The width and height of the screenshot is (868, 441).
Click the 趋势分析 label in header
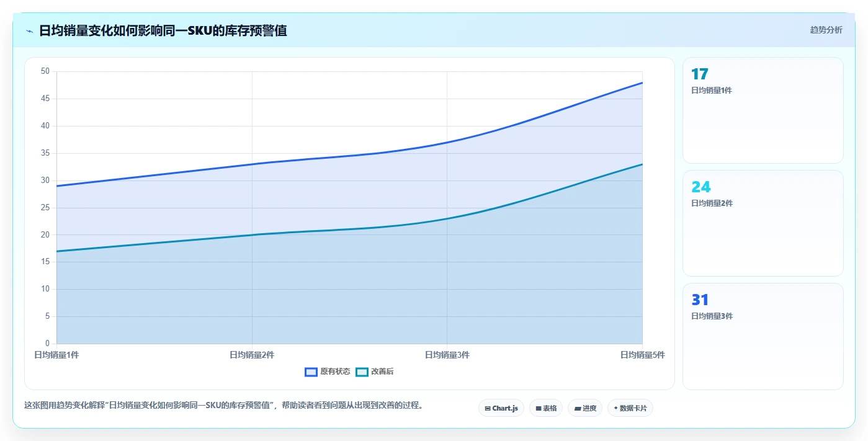coord(826,30)
